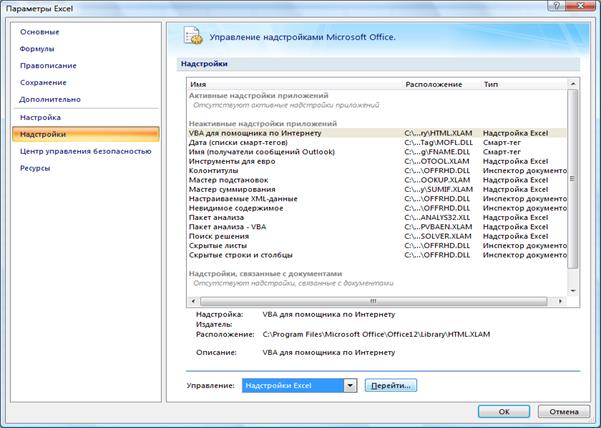The image size is (601, 428).
Task: Expand the Управление dropdown list
Action: 350,384
